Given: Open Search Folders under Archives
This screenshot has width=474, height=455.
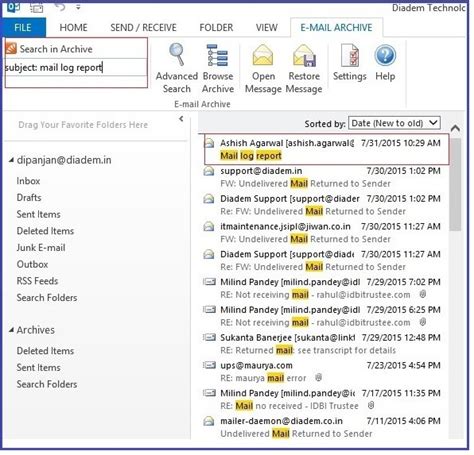Looking at the screenshot, I should (47, 384).
